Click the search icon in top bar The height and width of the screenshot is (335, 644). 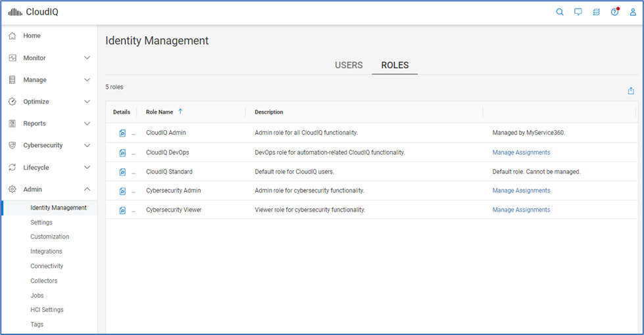click(x=560, y=12)
